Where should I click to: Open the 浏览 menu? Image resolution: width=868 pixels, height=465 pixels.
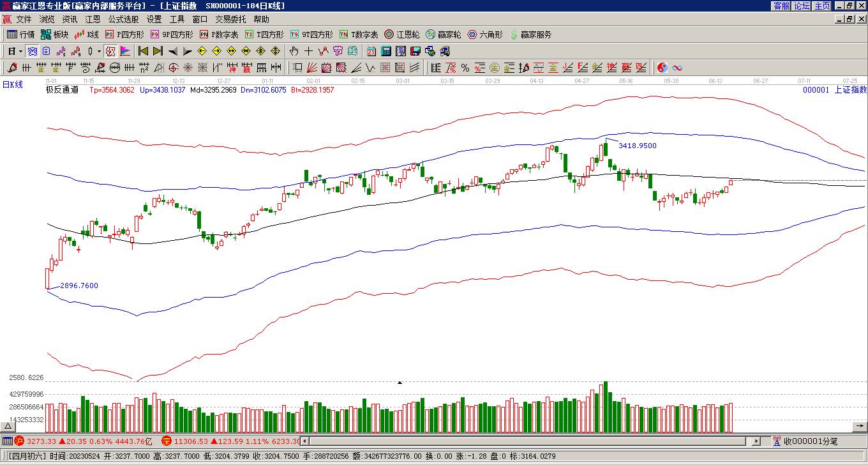coord(47,20)
